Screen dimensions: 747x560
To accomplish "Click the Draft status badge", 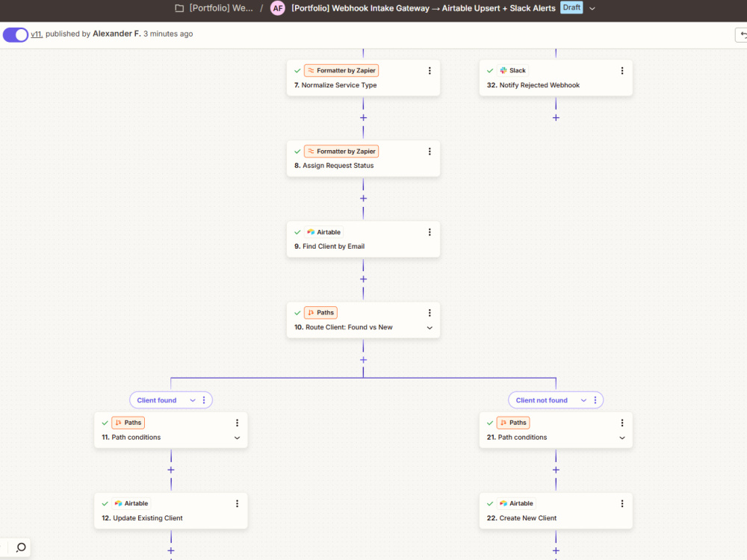I will pyautogui.click(x=571, y=7).
